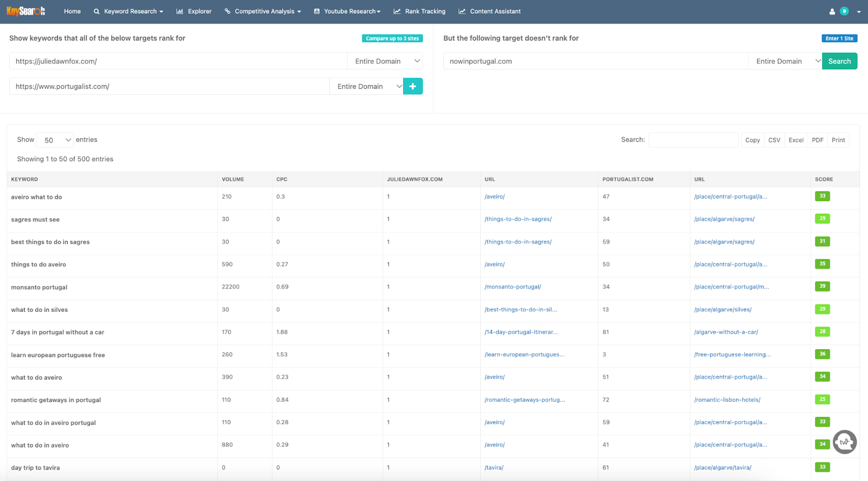Viewport: 868px width, 481px height.
Task: Select keyword 'monsanto portugal'
Action: [39, 287]
